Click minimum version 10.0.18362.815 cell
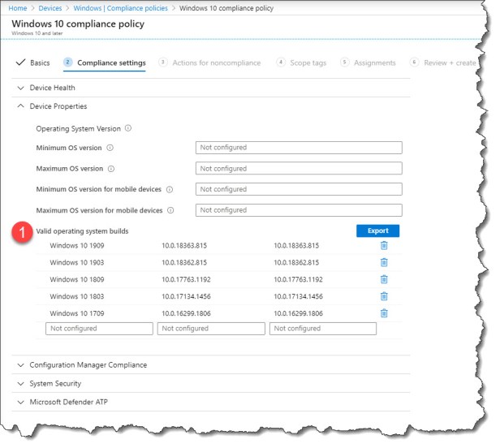500x448 pixels. pos(184,262)
